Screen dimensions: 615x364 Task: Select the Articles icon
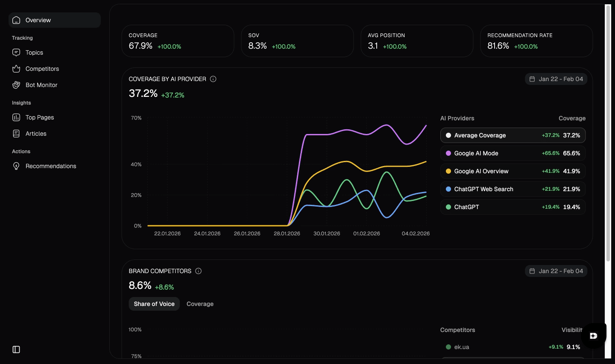pyautogui.click(x=16, y=134)
